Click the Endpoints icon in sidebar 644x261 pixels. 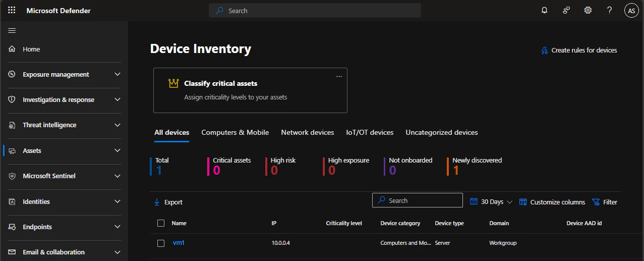[12, 227]
